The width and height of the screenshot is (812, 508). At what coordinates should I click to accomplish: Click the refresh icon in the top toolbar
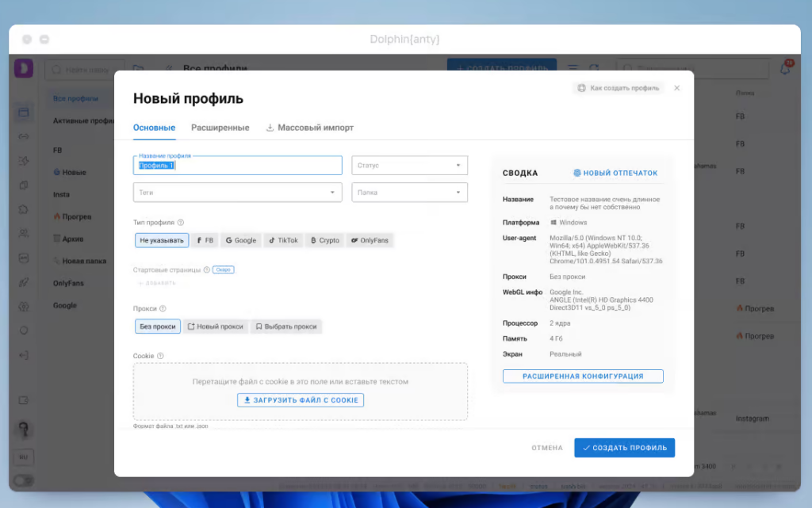tap(594, 68)
